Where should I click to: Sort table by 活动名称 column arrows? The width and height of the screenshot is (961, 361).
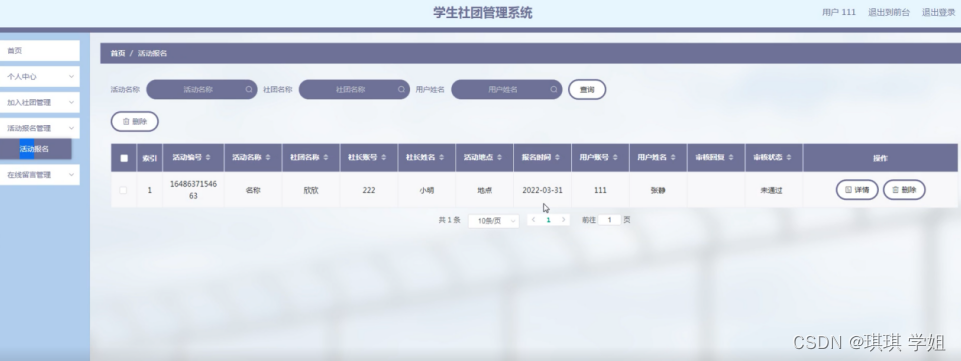tap(268, 158)
